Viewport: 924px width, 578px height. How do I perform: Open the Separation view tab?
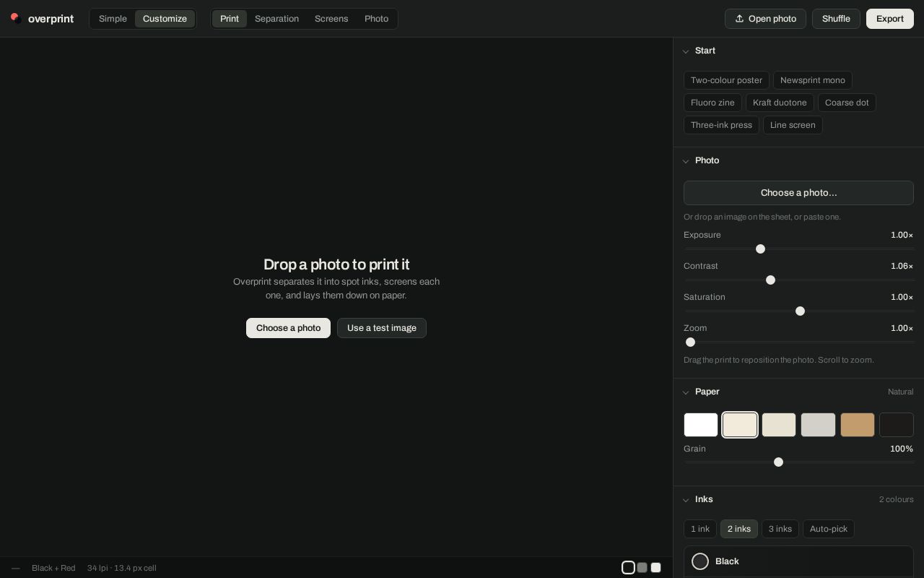point(276,19)
